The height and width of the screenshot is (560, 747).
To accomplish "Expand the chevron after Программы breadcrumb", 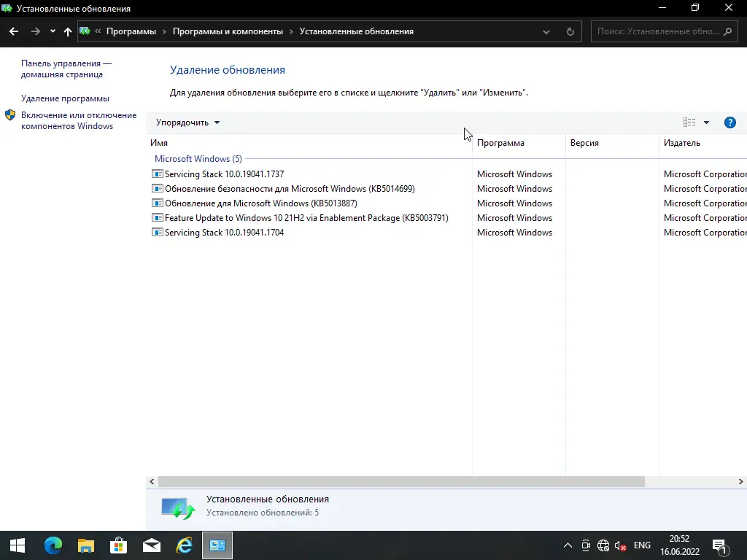I will pos(164,31).
